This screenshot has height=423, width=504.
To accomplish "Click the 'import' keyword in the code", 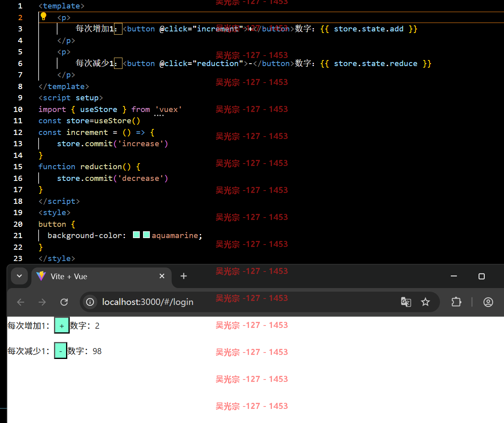I will (52, 109).
